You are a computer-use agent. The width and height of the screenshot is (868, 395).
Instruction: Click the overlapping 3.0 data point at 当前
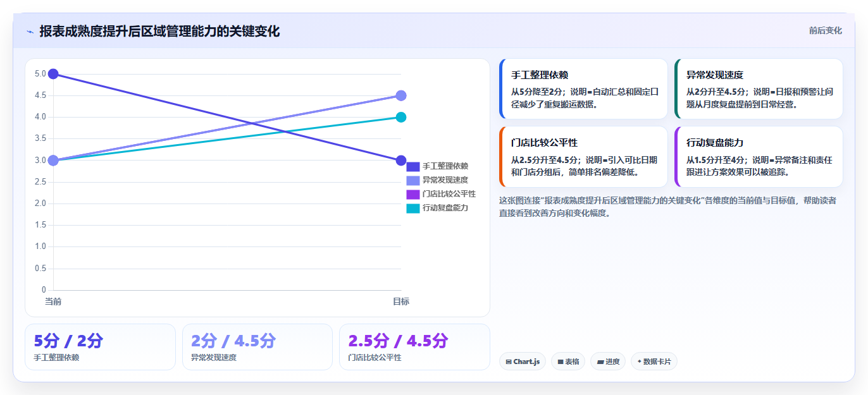coord(53,161)
